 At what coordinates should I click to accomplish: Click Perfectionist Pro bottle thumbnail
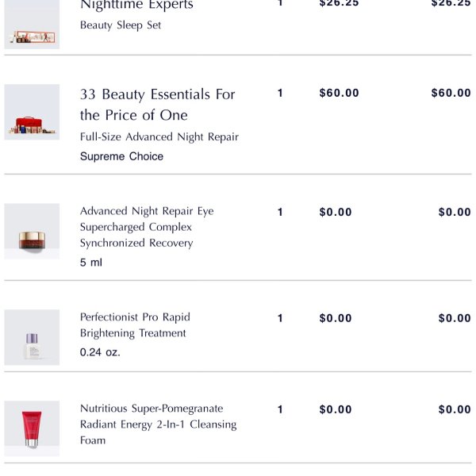click(x=32, y=337)
